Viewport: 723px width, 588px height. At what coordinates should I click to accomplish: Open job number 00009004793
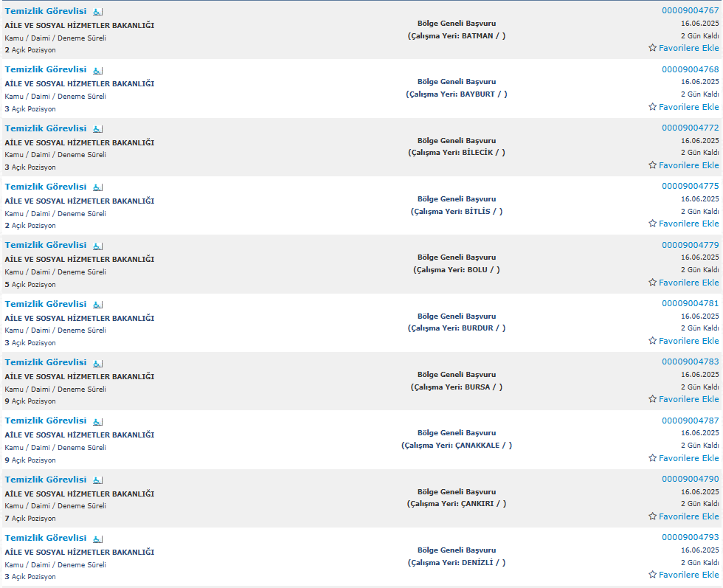[x=691, y=537]
